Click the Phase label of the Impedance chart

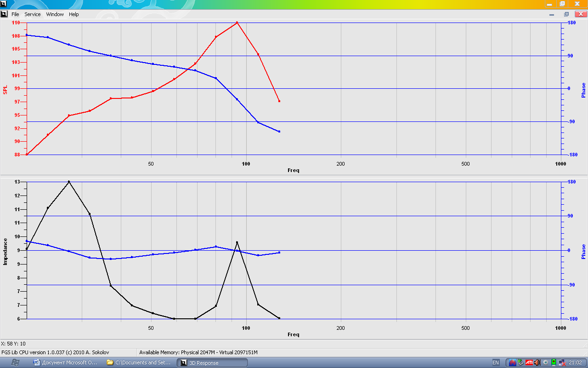pos(583,252)
